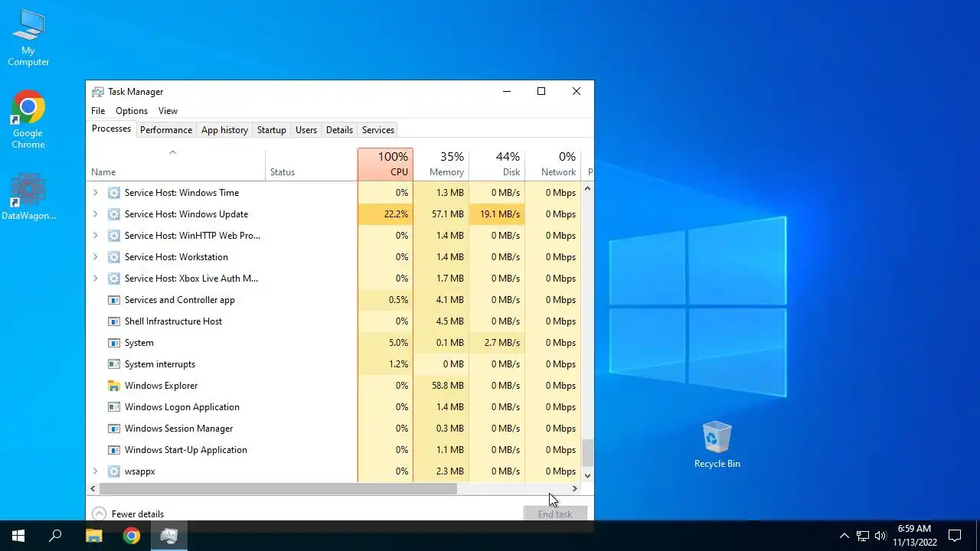Click the Windows Logon Application icon
The width and height of the screenshot is (980, 551).
tap(114, 407)
